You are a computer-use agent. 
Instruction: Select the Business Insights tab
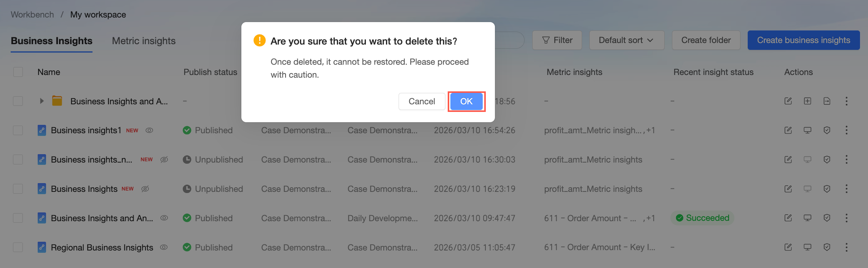tap(51, 41)
